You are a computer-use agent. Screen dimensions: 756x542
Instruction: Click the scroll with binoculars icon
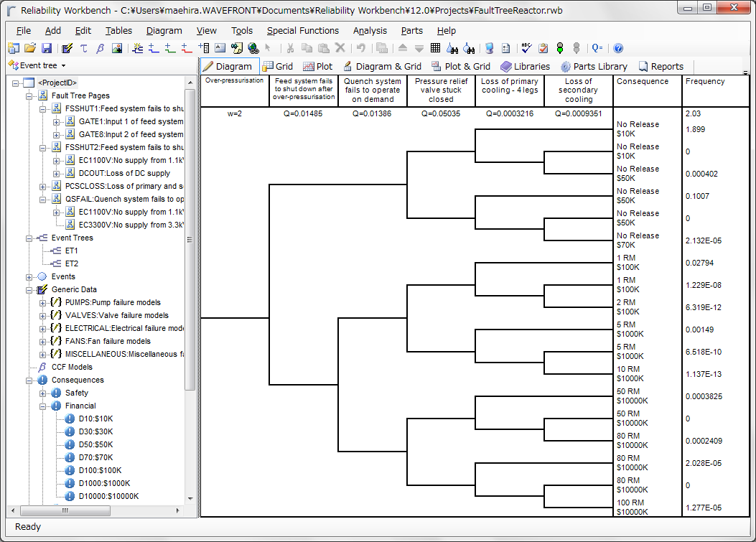[236, 47]
